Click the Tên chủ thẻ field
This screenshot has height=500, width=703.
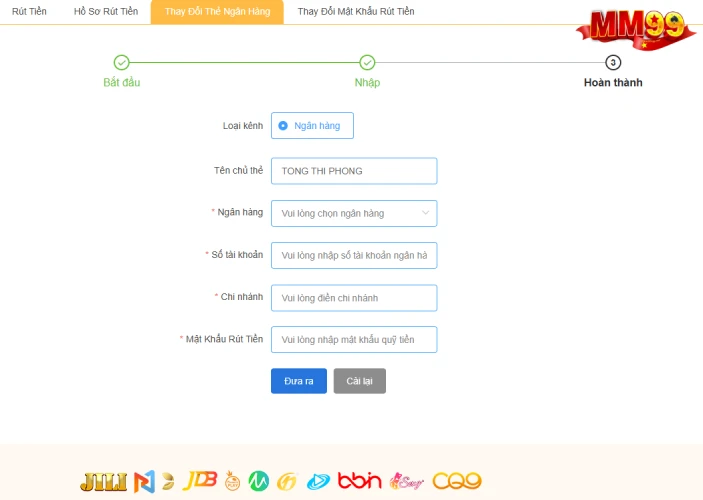click(x=354, y=171)
